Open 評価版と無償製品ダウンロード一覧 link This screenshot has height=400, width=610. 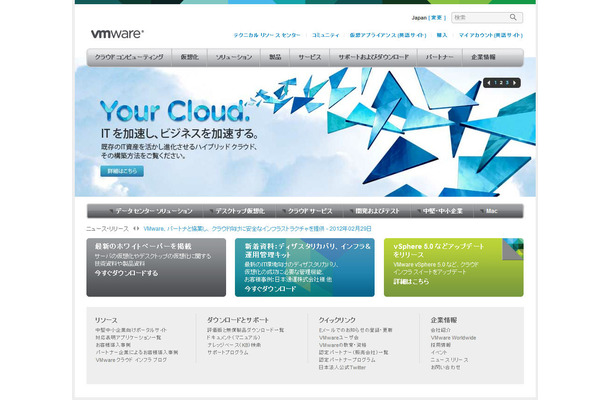[245, 330]
